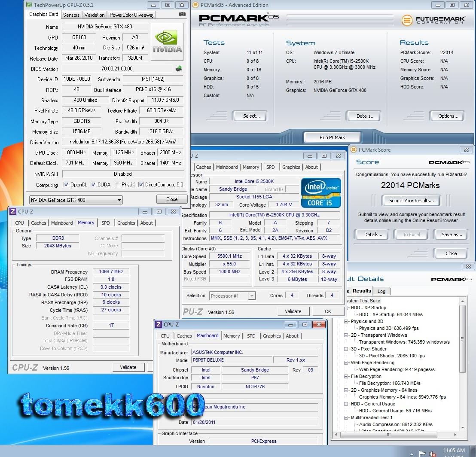The image size is (476, 457).
Task: Click the 22014 PCMarks score text
Action: [410, 185]
